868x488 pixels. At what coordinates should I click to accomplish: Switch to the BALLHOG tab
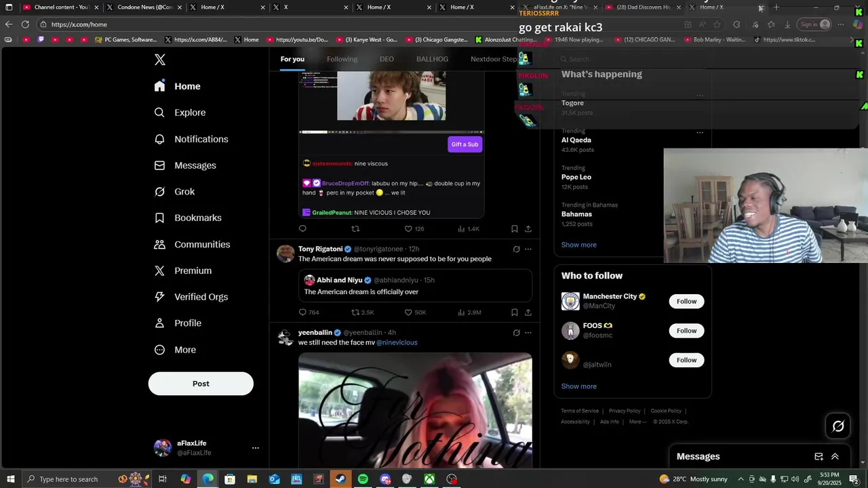point(432,59)
